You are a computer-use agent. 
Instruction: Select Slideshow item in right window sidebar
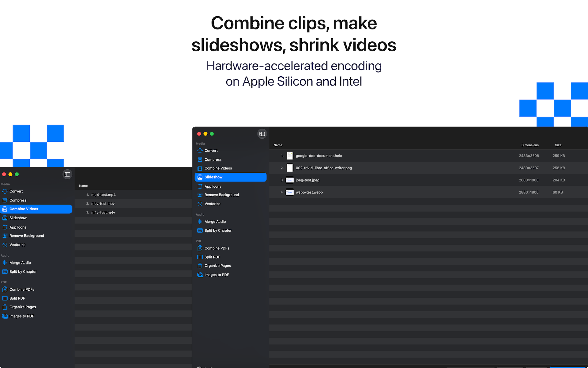point(231,177)
